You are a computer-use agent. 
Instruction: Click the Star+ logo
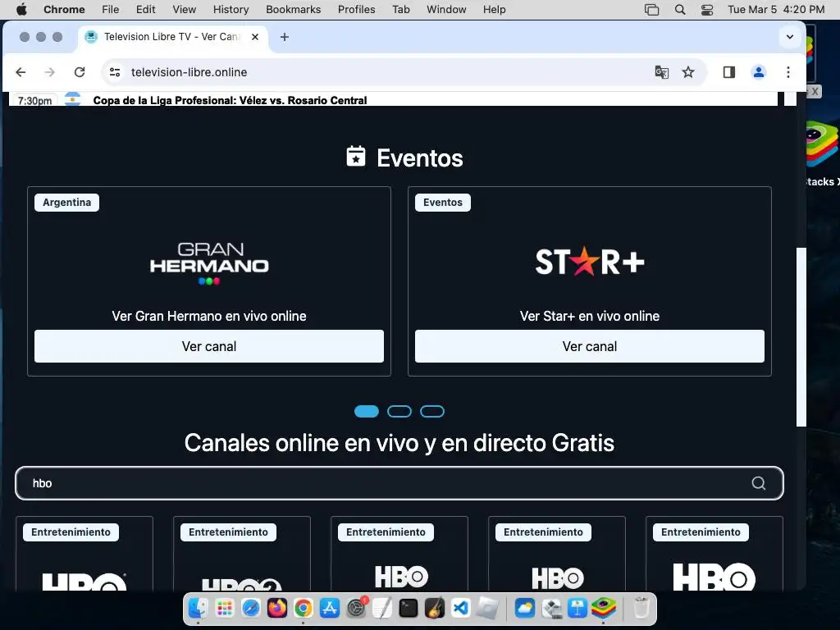589,262
